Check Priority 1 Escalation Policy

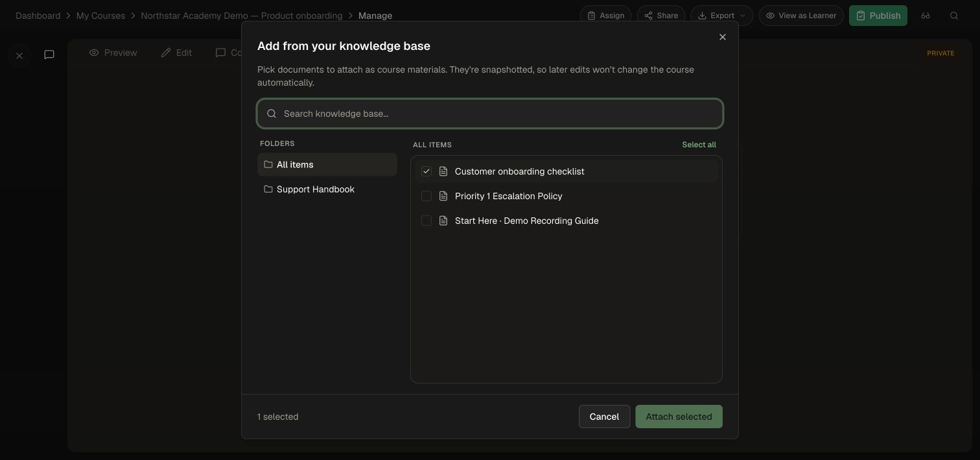click(x=426, y=196)
